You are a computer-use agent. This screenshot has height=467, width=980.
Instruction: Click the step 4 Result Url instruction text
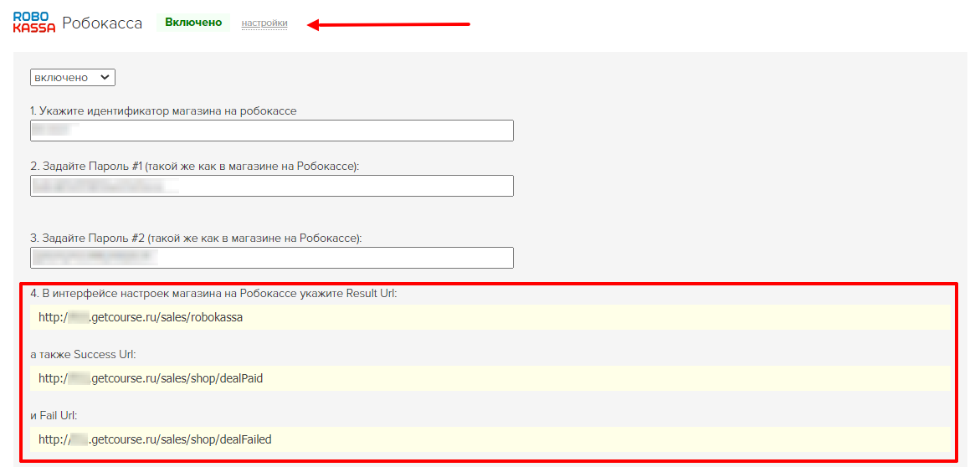pos(213,293)
